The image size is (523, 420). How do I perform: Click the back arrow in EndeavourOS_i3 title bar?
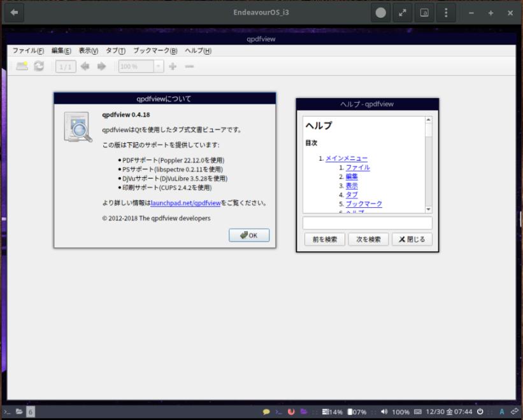click(14, 13)
